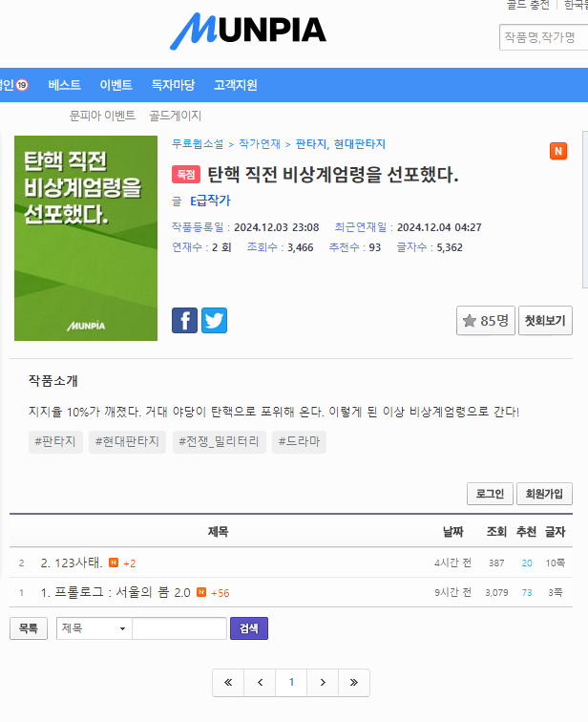Screen dimensions: 588x722
Task: Click the 로그인 button
Action: tap(490, 494)
